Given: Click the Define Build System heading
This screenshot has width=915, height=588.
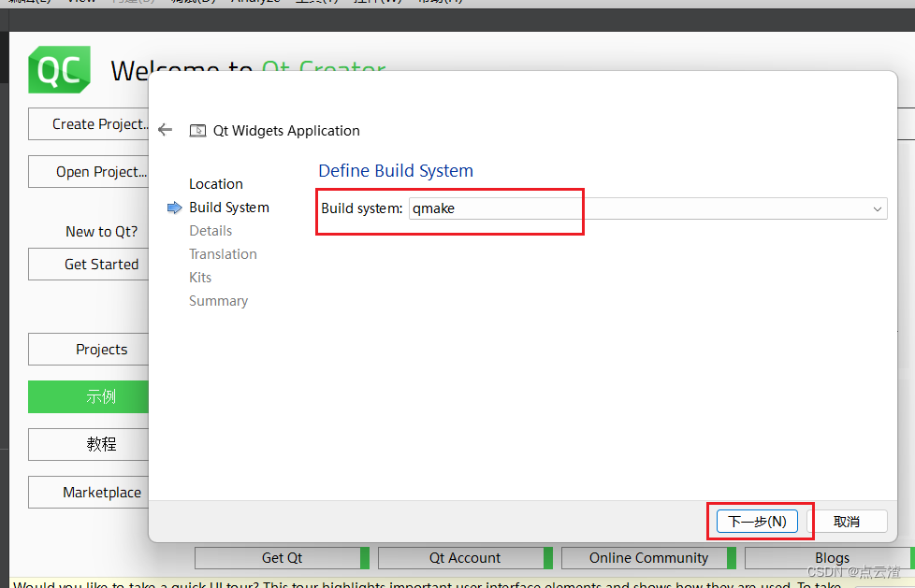Looking at the screenshot, I should tap(396, 171).
